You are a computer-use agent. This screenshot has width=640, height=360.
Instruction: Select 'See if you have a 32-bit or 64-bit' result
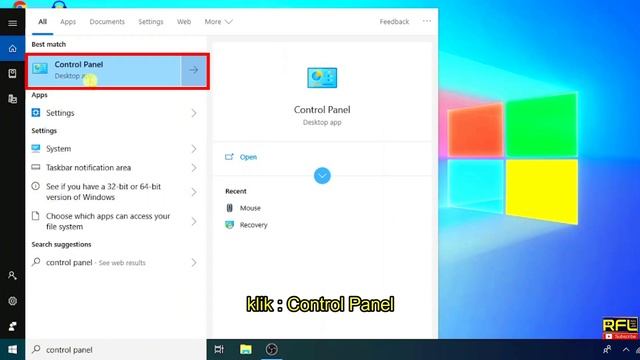click(x=116, y=192)
